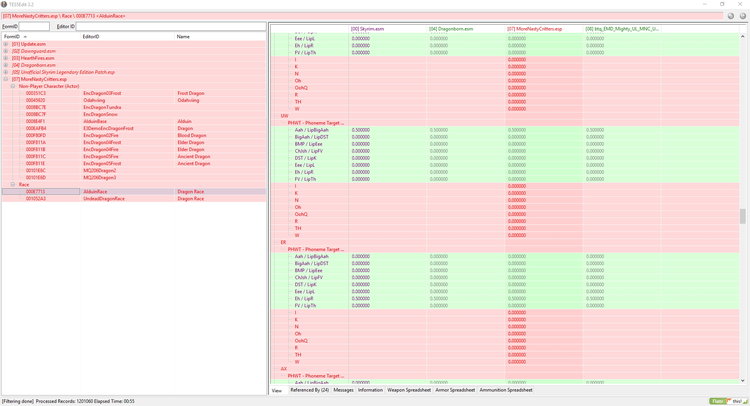
Task: Select the Odahviing record
Action: pos(134,100)
